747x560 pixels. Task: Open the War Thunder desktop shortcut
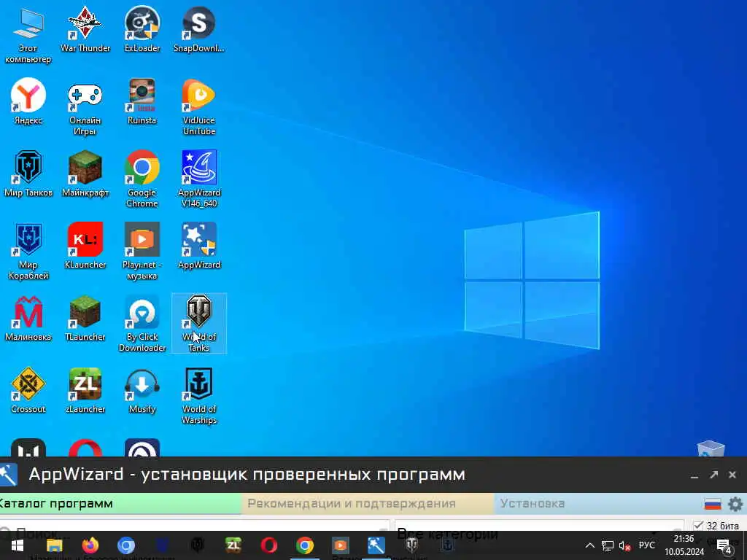point(85,28)
